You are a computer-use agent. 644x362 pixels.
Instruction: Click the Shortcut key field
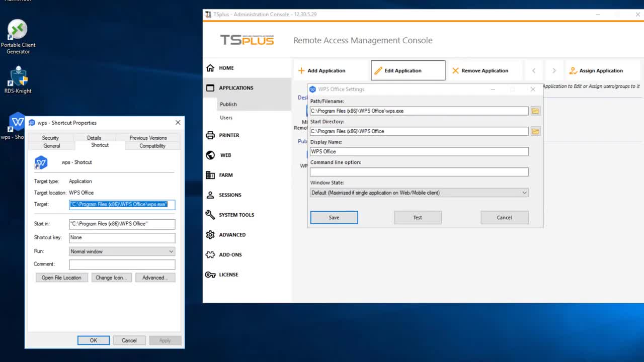pyautogui.click(x=122, y=238)
